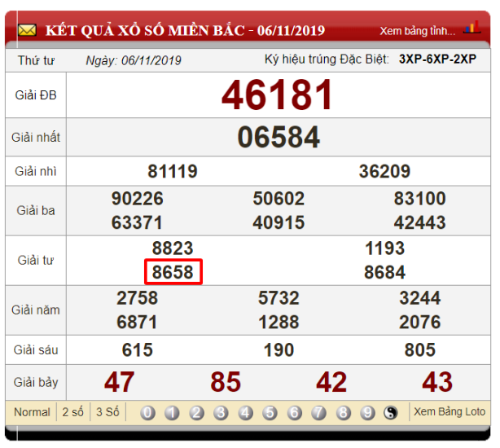Select digit filter circle 0
This screenshot has height=448, width=500.
pos(147,413)
